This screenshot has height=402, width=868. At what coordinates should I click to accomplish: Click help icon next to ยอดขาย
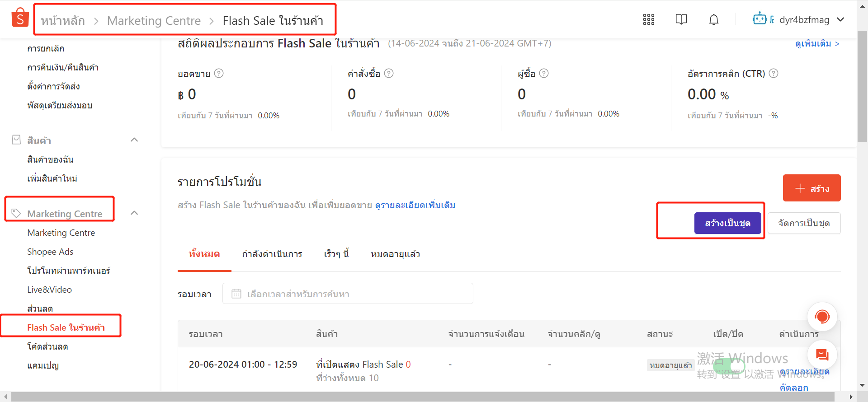tap(219, 73)
